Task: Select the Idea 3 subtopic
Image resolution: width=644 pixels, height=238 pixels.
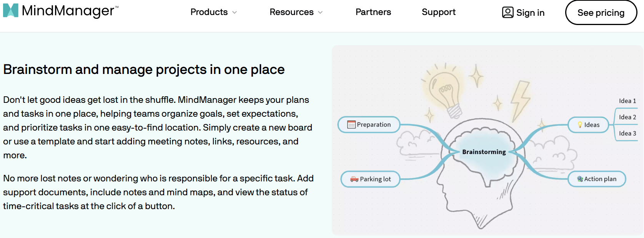Action: click(627, 133)
